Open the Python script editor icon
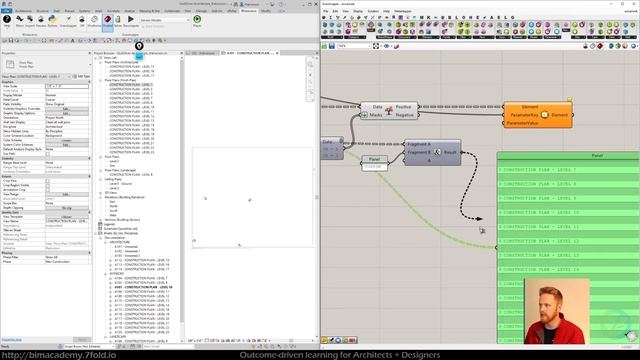The image size is (640, 360). point(52,19)
